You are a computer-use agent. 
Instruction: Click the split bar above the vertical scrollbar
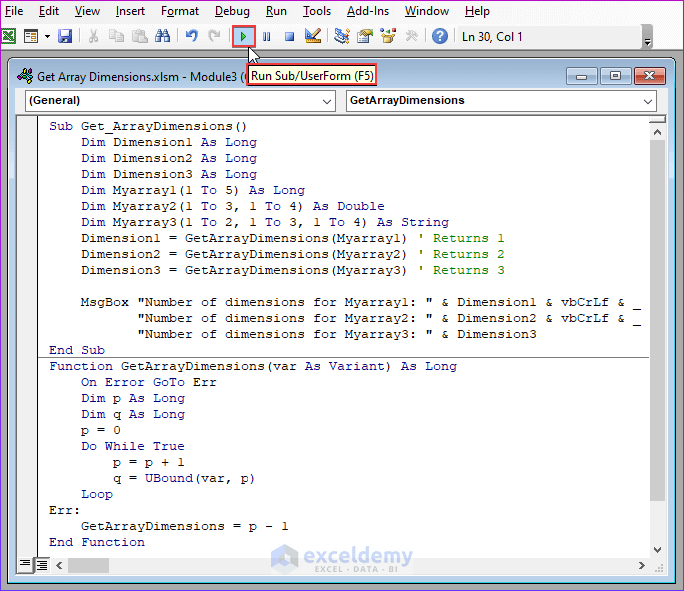tap(657, 119)
